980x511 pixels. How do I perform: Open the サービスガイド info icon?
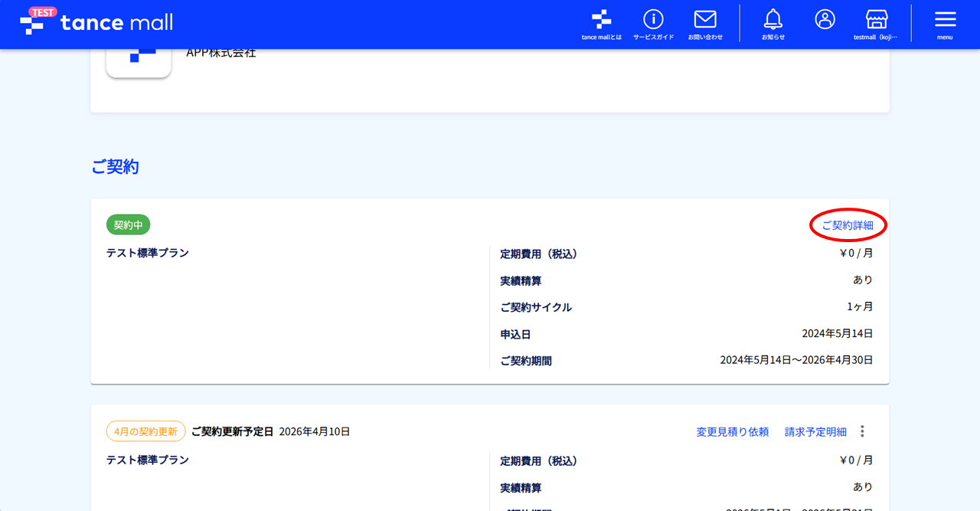tap(653, 25)
